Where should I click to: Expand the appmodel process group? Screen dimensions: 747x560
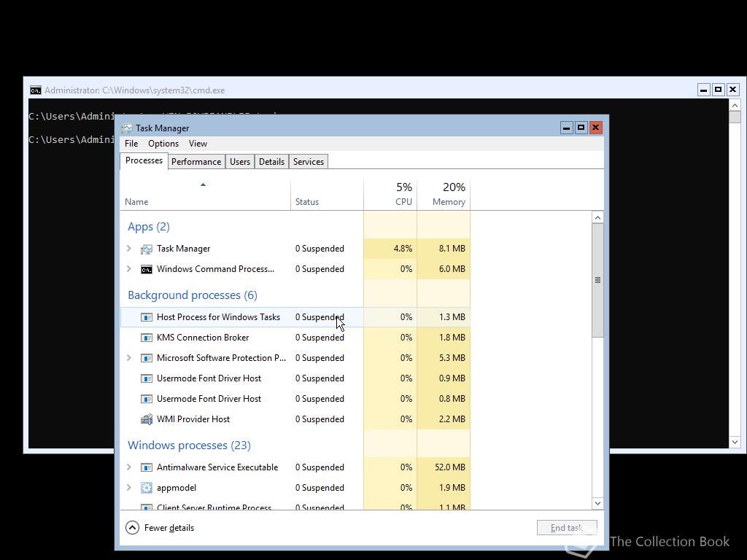coord(129,487)
